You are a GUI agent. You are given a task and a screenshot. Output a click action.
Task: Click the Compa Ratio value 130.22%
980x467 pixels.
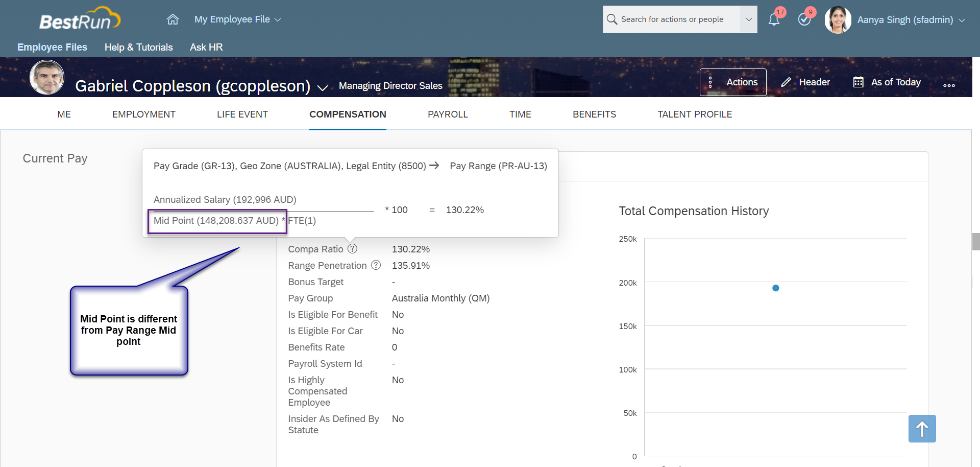tap(411, 249)
